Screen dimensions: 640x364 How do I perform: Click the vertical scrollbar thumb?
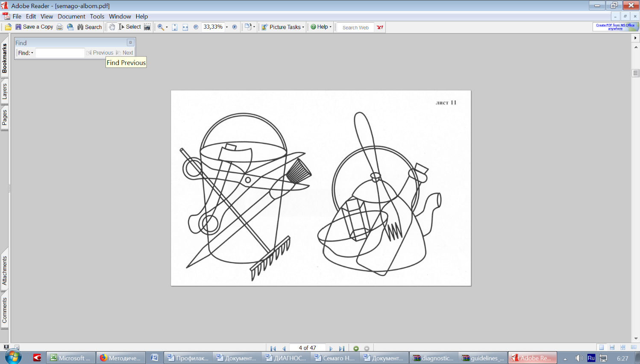tap(636, 73)
